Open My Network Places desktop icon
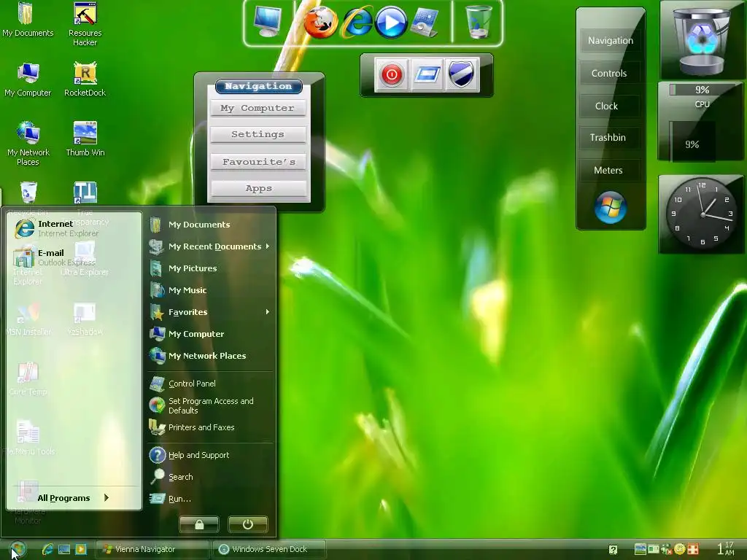This screenshot has height=560, width=747. point(28,144)
